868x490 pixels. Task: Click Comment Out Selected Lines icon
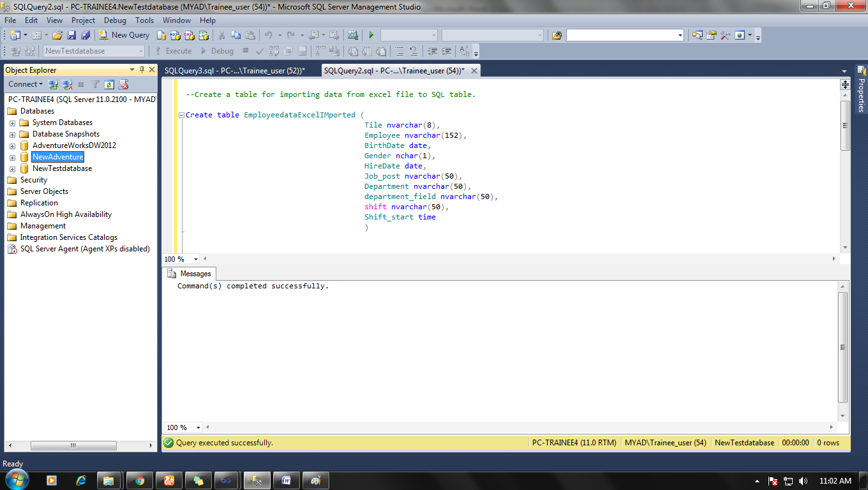point(400,51)
